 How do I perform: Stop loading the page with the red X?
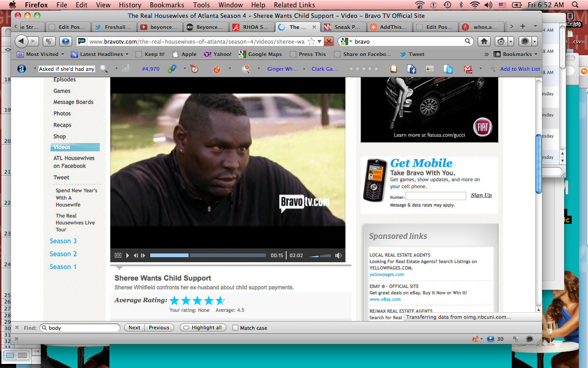pos(328,41)
